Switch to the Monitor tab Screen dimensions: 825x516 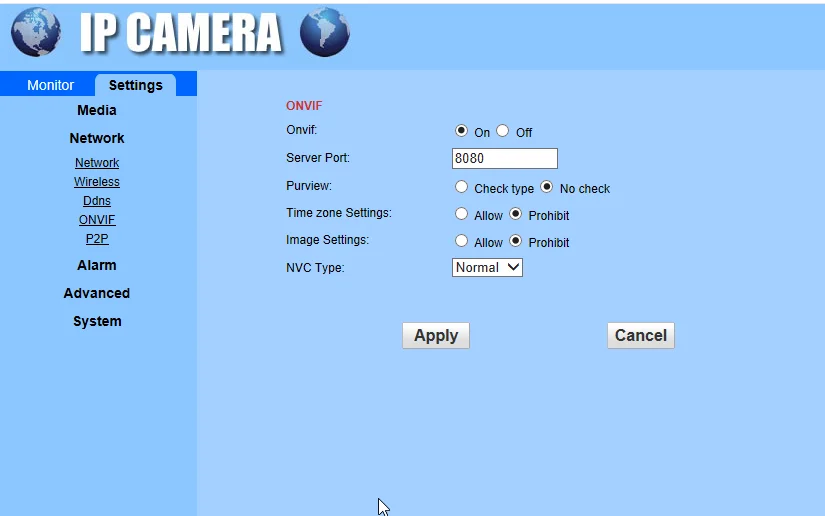click(x=51, y=85)
